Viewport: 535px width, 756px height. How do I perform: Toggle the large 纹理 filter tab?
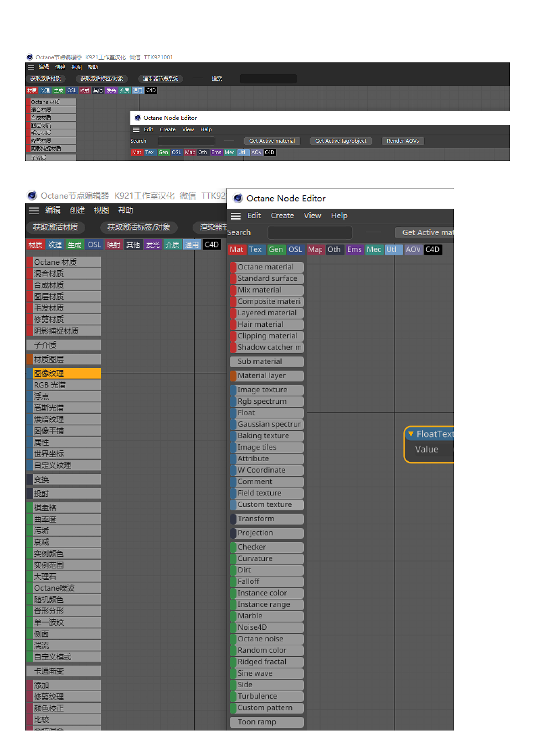(55, 245)
